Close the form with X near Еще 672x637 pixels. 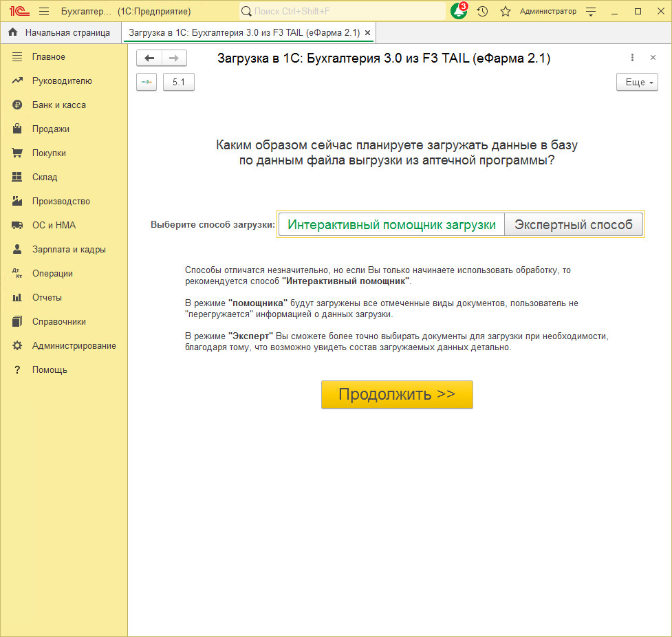pos(653,58)
